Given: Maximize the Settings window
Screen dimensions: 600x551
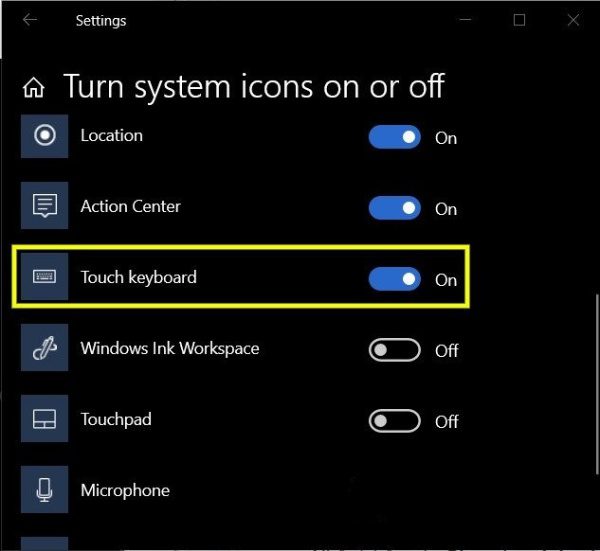Looking at the screenshot, I should click(x=519, y=20).
